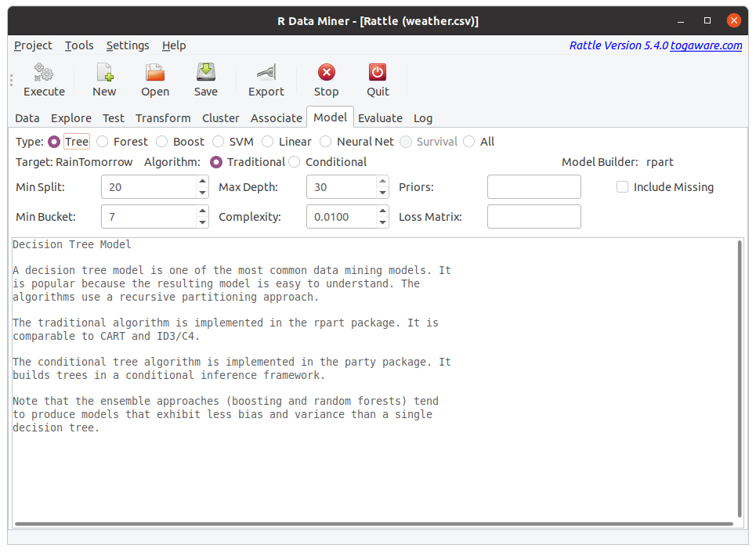Viewport: 756px width, 552px height.
Task: Switch to the Explore tab
Action: 71,118
